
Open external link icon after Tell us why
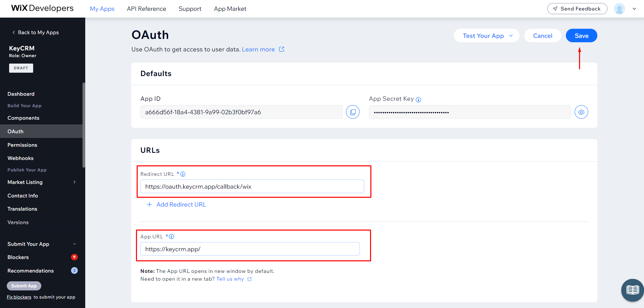coord(250,279)
